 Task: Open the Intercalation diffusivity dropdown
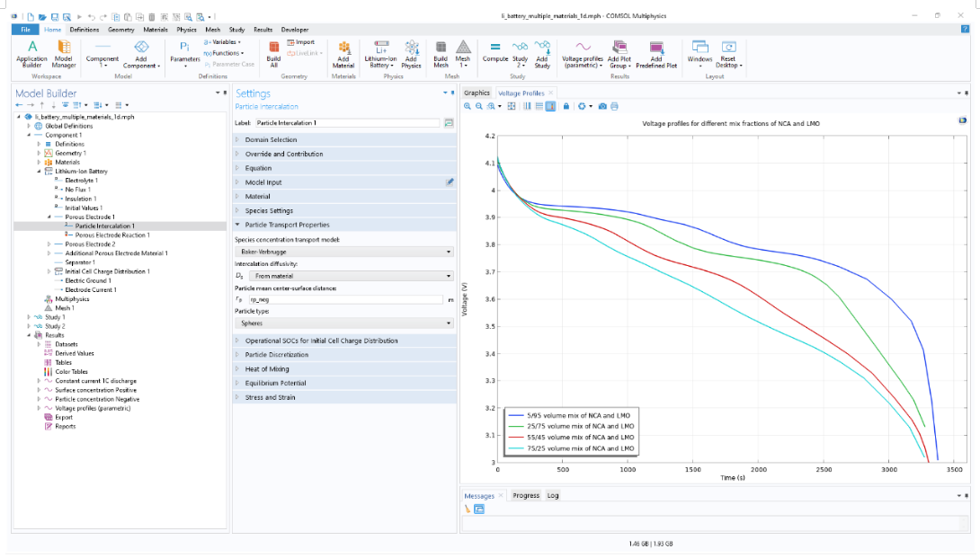coord(352,276)
